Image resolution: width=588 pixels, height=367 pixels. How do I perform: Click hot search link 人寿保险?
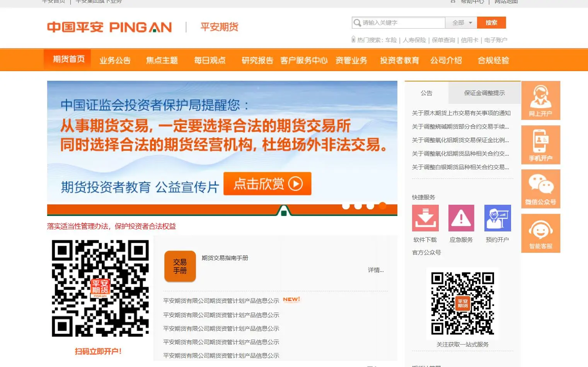point(414,40)
